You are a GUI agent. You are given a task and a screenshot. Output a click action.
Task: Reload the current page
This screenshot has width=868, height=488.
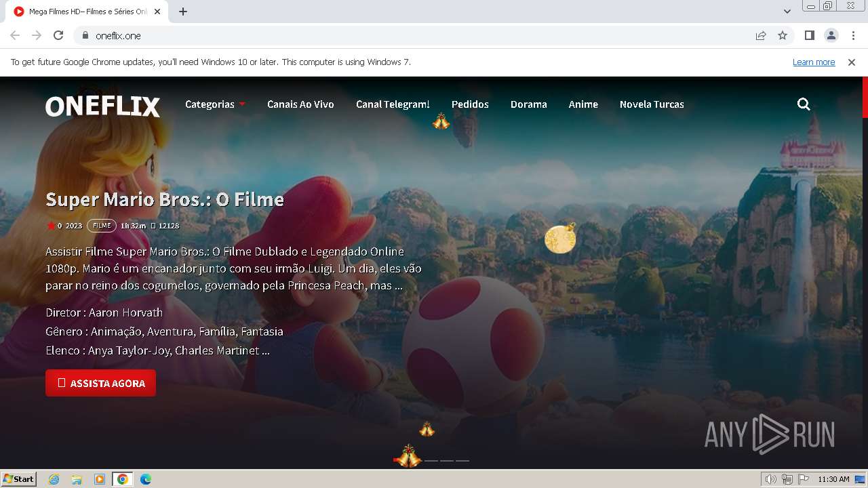(x=58, y=35)
